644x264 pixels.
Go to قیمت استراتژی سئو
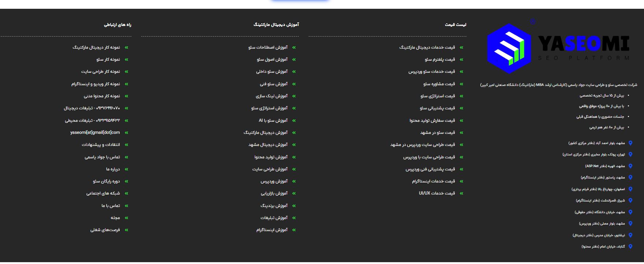[438, 96]
